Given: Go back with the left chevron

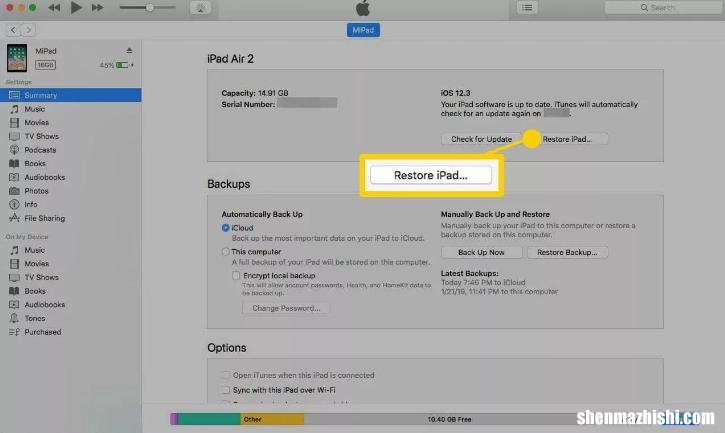Looking at the screenshot, I should click(x=13, y=30).
